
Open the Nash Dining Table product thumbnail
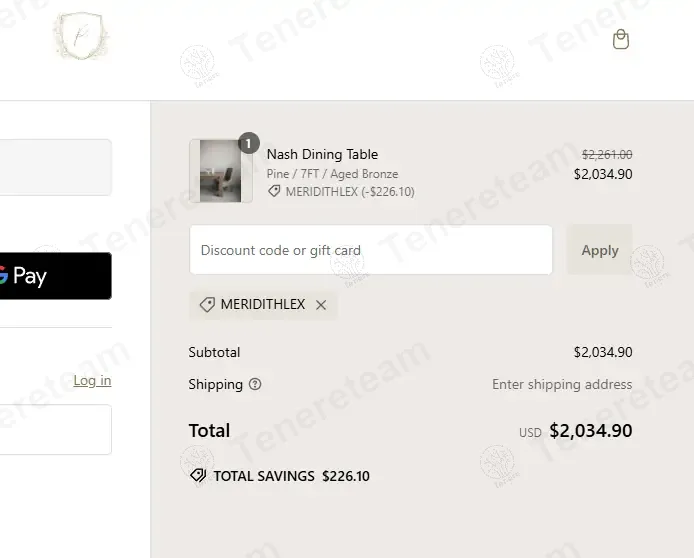click(220, 171)
